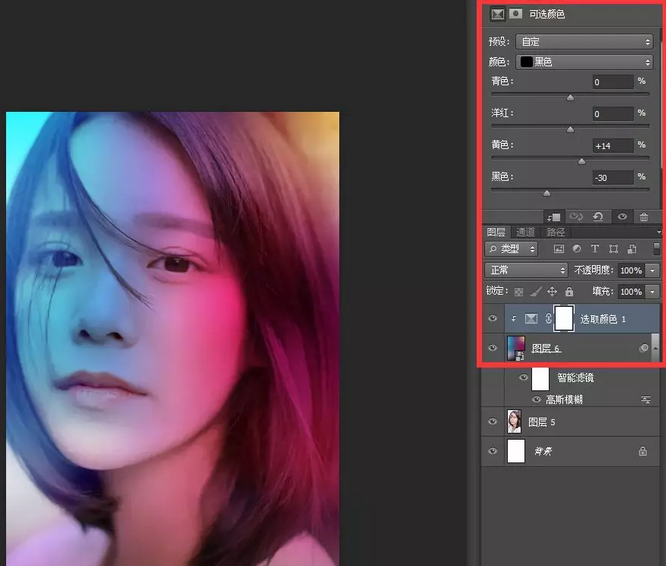The width and height of the screenshot is (666, 566).
Task: Open the 颜色 color dropdown showing 黑色
Action: (584, 62)
